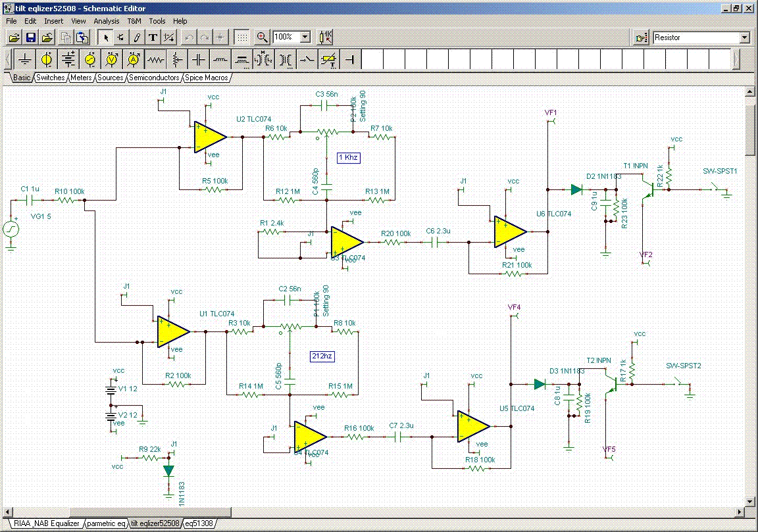Screen dimensions: 758x532
Task: Collapse the component toolbar with left arrow
Action: click(x=8, y=59)
